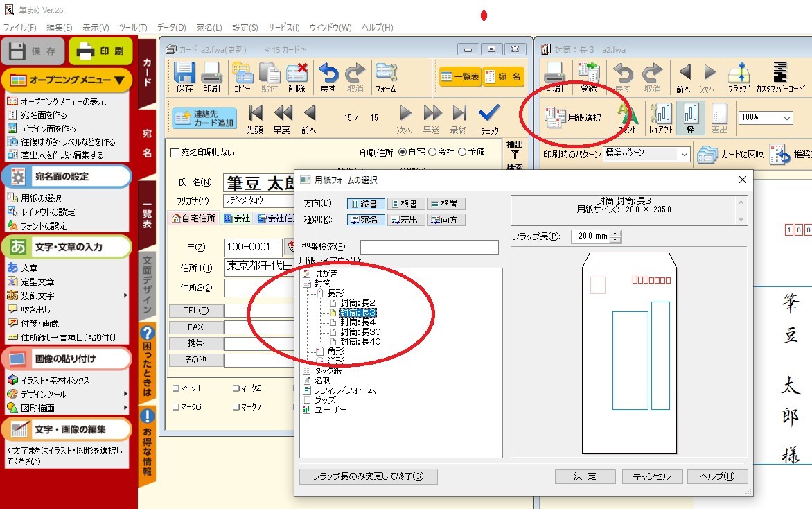Select 予備 radio button for print address
The height and width of the screenshot is (509, 812).
click(462, 152)
